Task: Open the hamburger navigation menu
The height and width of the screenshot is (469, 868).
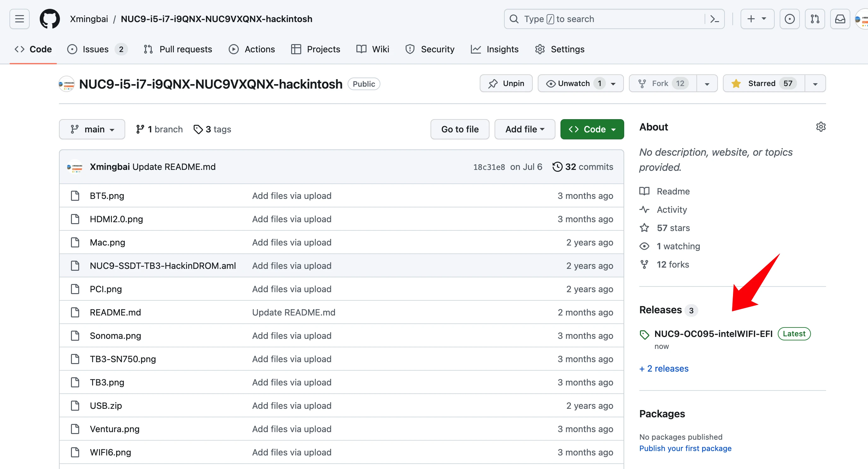Action: tap(20, 19)
